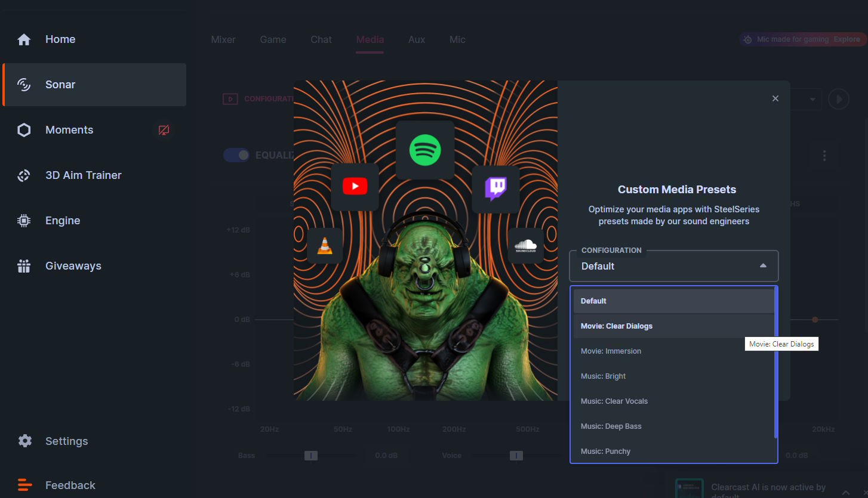Click the Configuration video icon behind dialog
The image size is (868, 498).
(x=230, y=99)
